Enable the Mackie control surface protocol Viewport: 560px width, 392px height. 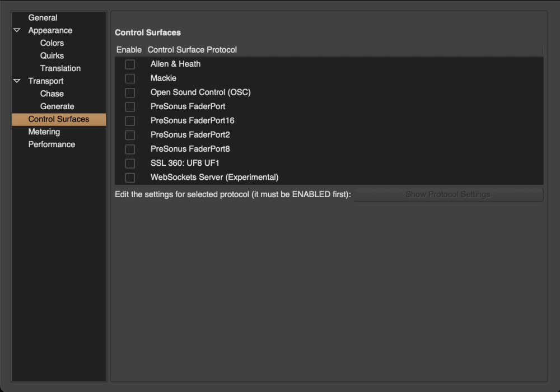[x=130, y=78]
